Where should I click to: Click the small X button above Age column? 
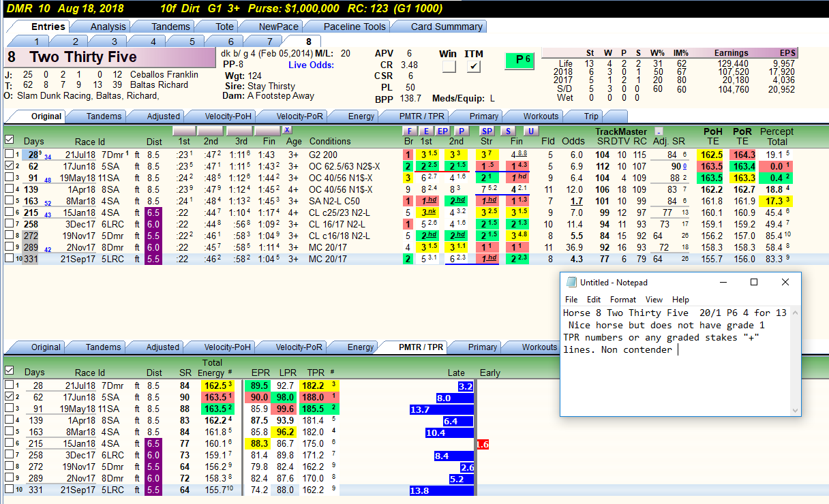tap(287, 130)
